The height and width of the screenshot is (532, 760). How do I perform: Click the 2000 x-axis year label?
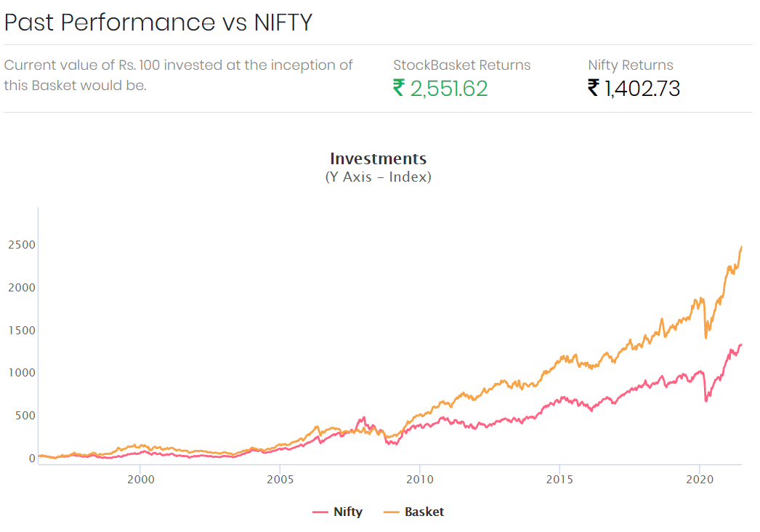pos(140,480)
